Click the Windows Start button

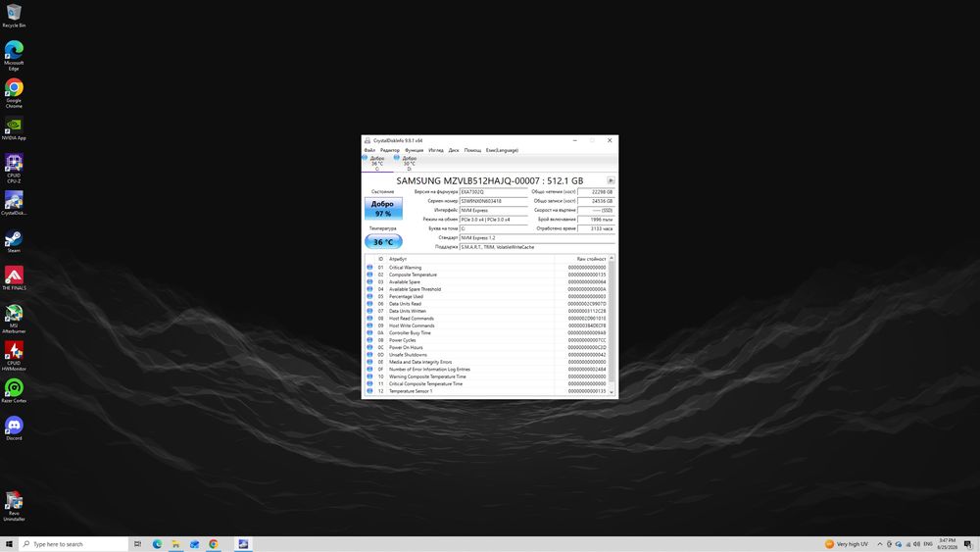(9, 544)
